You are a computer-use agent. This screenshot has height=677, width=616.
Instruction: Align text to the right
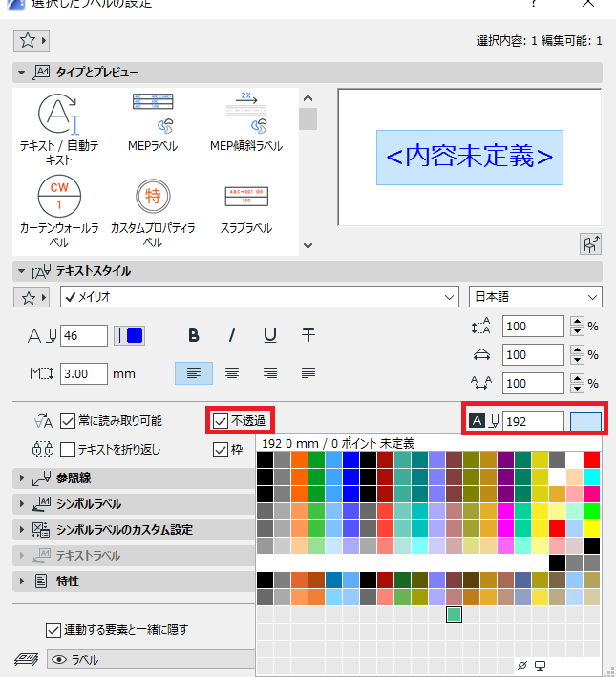[270, 373]
